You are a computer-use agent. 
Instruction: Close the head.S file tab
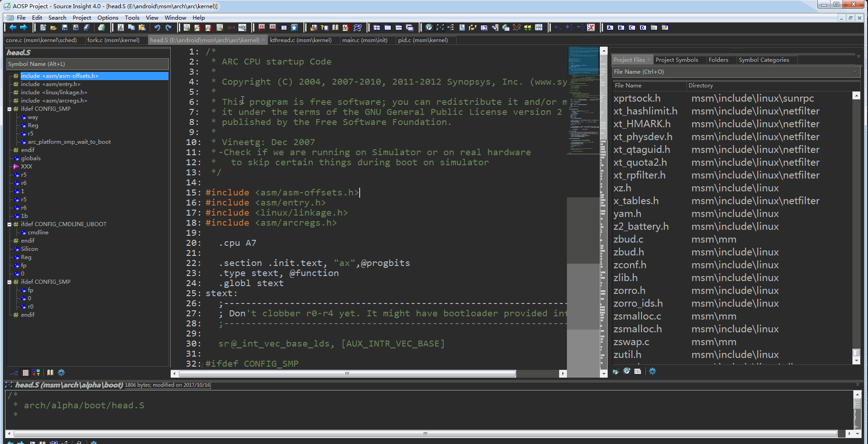click(x=263, y=40)
